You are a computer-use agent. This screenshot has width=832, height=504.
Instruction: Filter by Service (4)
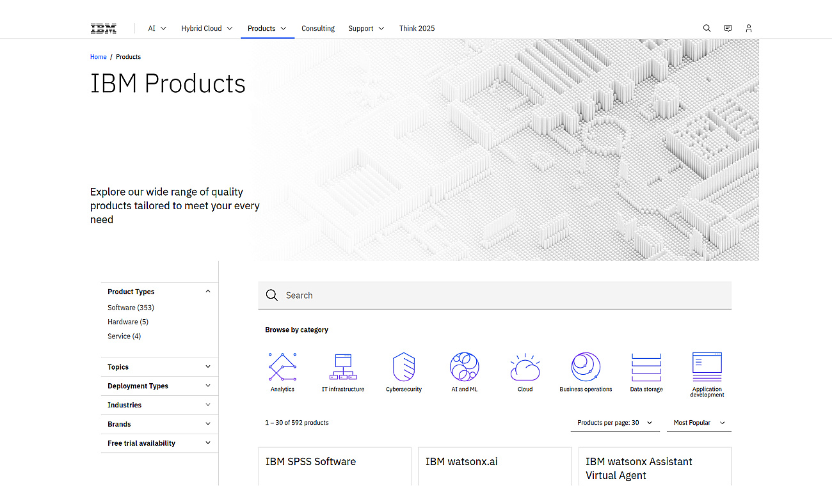click(124, 336)
